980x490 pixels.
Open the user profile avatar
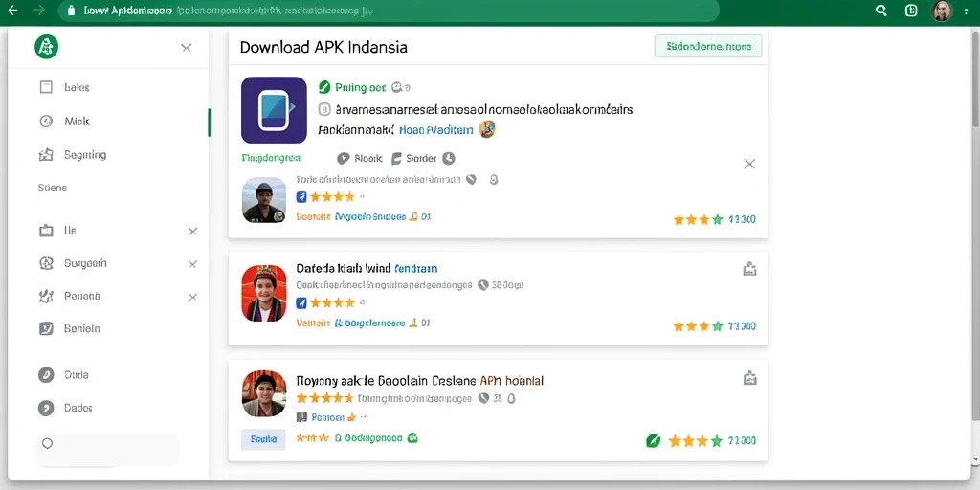click(x=942, y=11)
